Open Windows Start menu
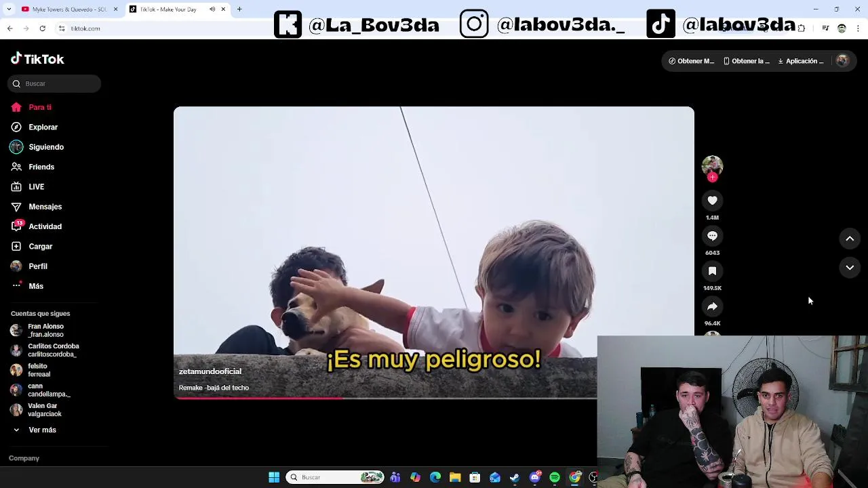This screenshot has width=868, height=488. click(x=274, y=477)
